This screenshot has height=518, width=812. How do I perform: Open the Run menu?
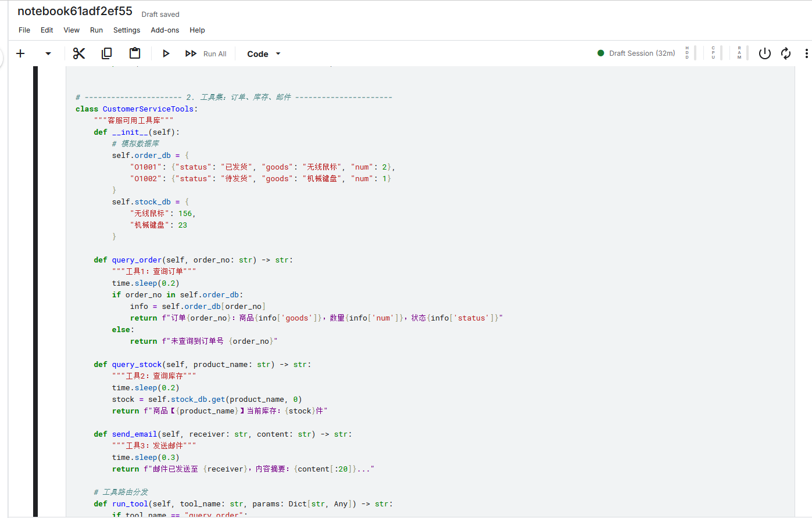pyautogui.click(x=96, y=30)
